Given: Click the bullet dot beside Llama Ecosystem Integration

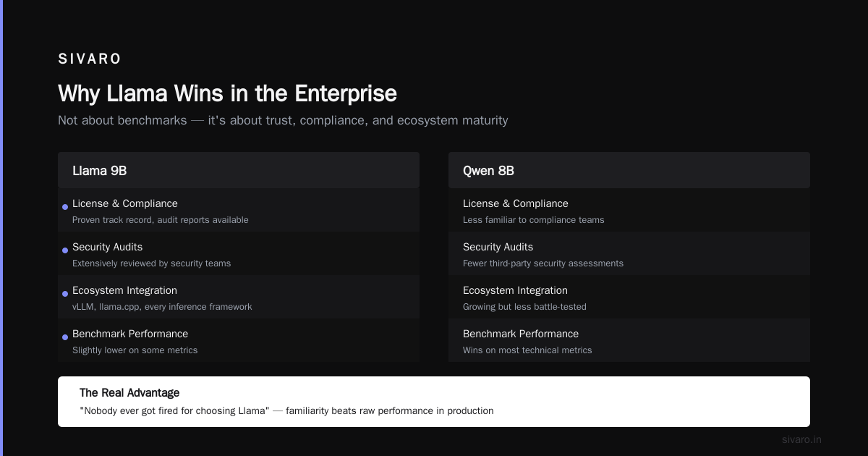Looking at the screenshot, I should click(x=65, y=294).
